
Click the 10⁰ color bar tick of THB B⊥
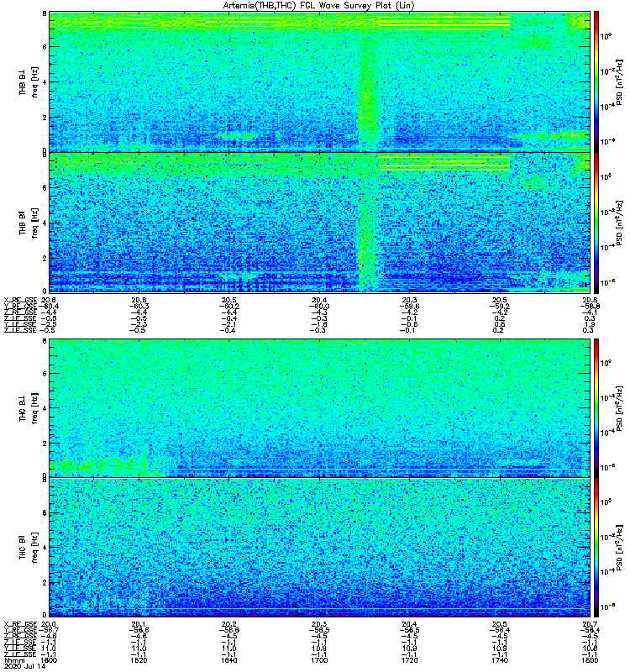coord(606,36)
